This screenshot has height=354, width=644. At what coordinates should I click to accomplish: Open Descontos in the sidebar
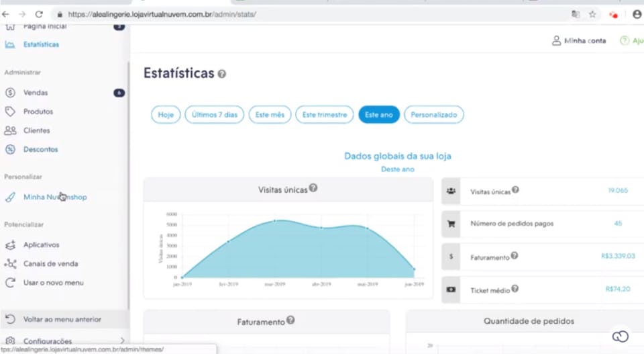tap(40, 149)
